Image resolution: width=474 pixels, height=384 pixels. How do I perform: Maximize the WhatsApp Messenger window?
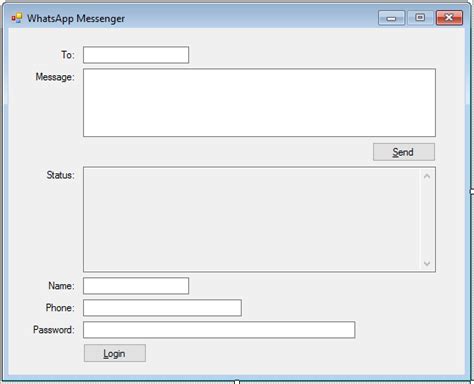click(420, 17)
